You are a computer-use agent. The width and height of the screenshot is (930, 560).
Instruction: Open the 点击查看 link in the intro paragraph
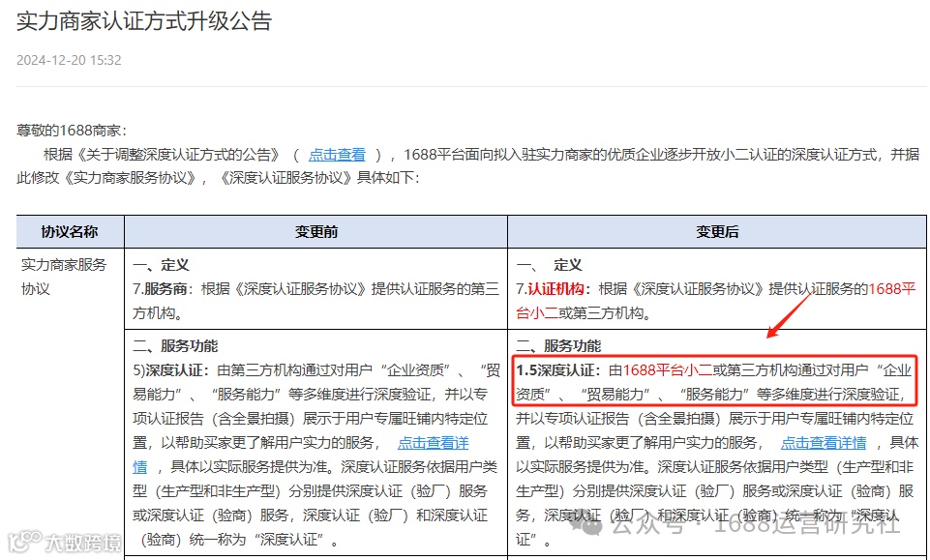pyautogui.click(x=337, y=155)
